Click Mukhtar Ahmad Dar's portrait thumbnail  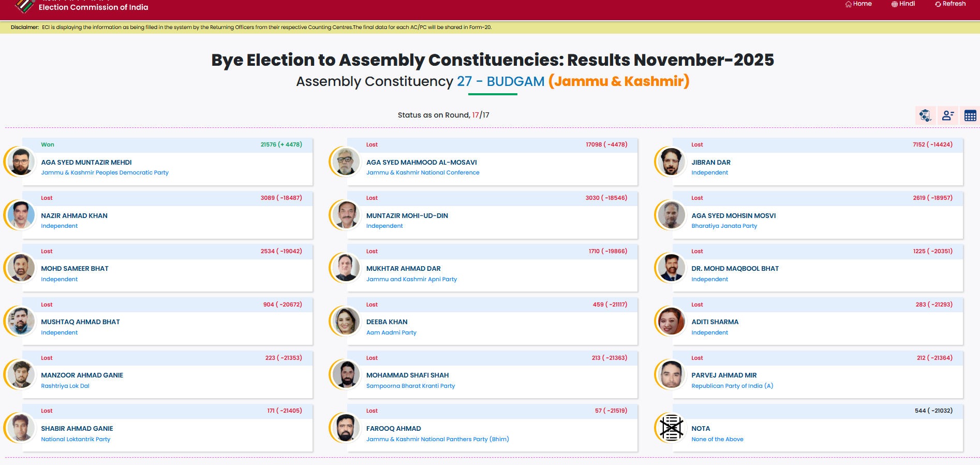click(x=346, y=268)
